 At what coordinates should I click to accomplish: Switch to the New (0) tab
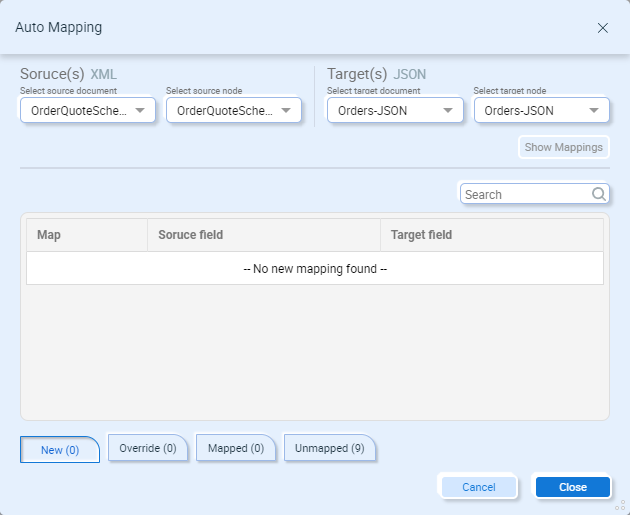(x=60, y=450)
